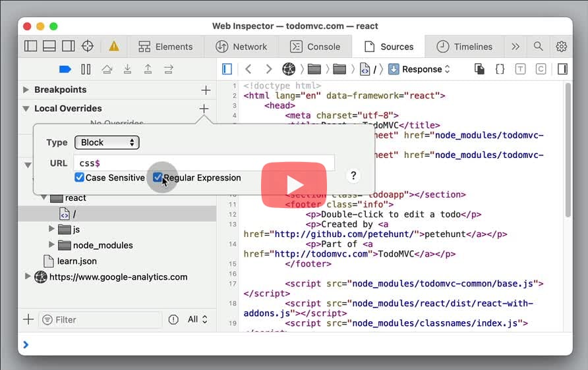This screenshot has width=588, height=370.
Task: Click the step into debugger icon
Action: (x=127, y=69)
